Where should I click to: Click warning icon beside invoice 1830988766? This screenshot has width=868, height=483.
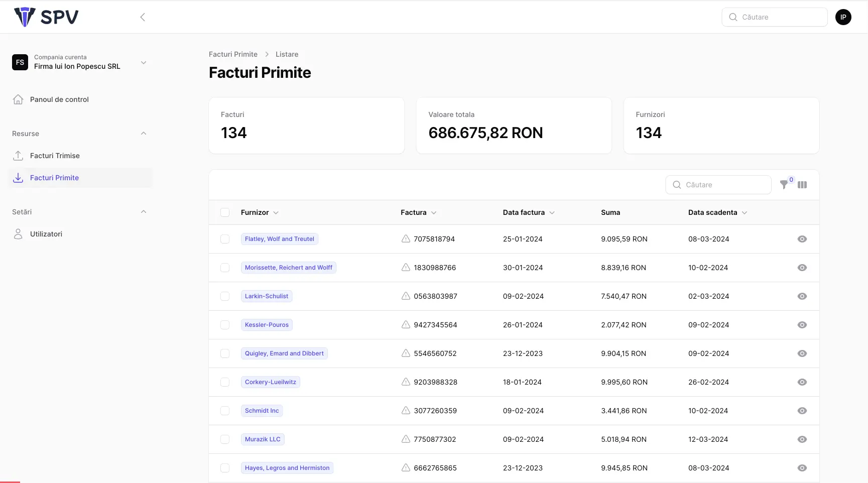tap(406, 268)
